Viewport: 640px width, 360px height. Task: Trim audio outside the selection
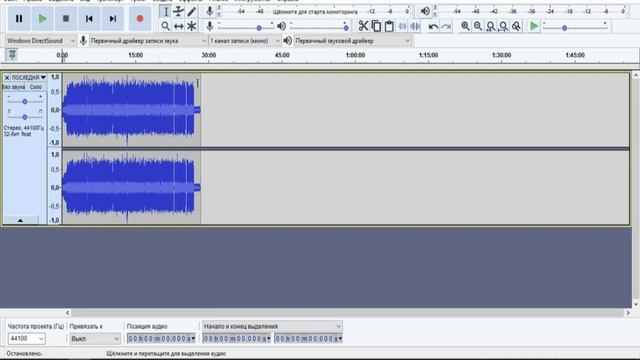(402, 26)
